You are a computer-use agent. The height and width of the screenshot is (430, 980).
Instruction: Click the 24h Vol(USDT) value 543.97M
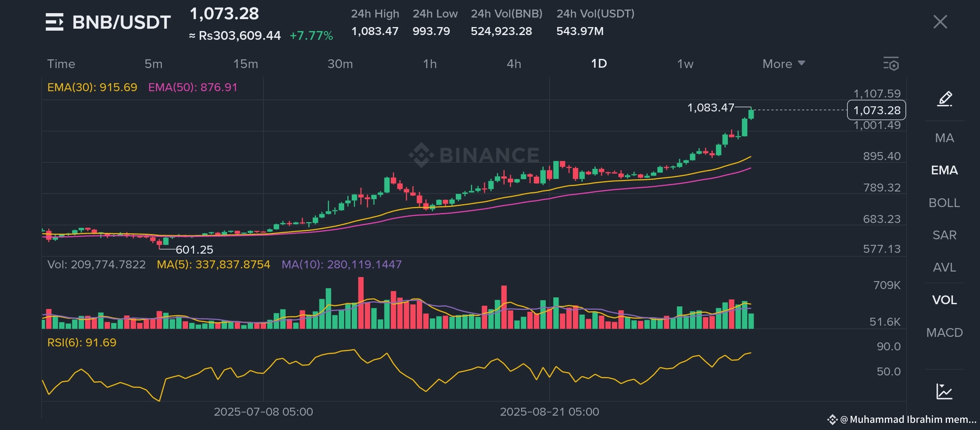point(580,31)
